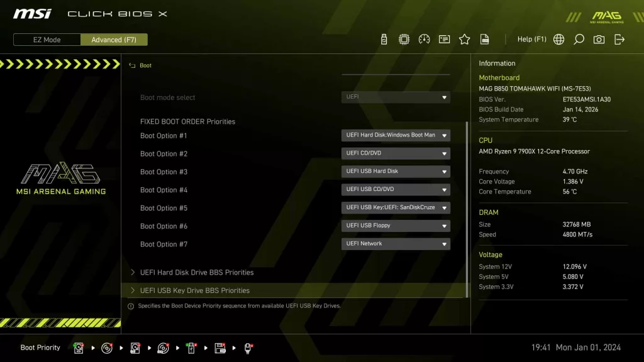Click the CPU chip icon in the toolbar
This screenshot has height=362, width=644.
click(x=403, y=39)
